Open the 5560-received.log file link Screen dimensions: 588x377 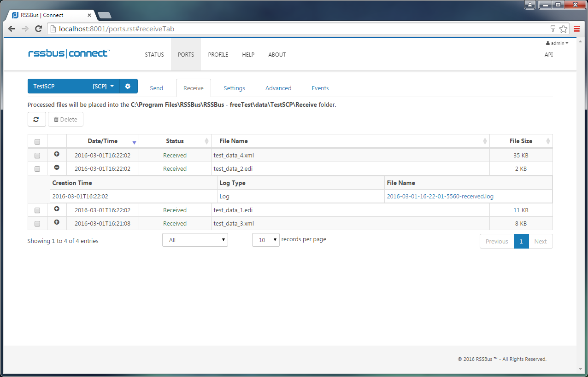(440, 196)
